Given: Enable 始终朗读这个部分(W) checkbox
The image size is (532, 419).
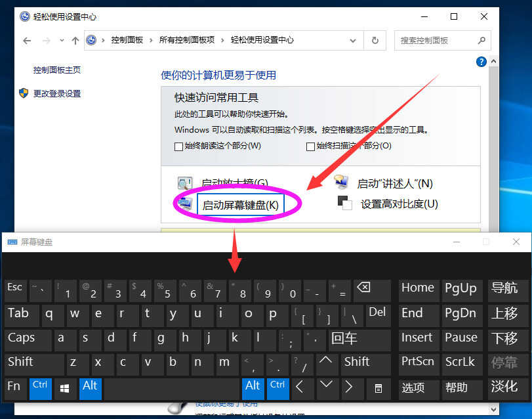Looking at the screenshot, I should click(178, 146).
